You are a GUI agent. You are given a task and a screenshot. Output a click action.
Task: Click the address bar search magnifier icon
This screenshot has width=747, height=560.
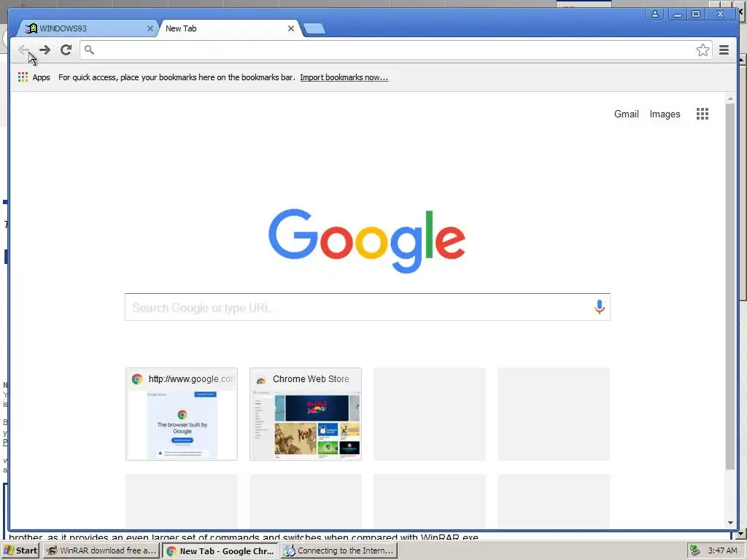click(x=89, y=50)
